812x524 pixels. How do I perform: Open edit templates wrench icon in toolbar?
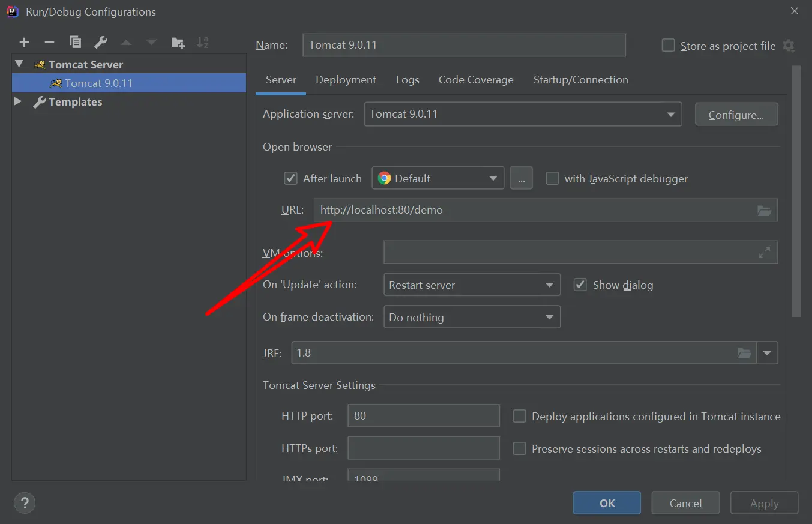coord(101,42)
